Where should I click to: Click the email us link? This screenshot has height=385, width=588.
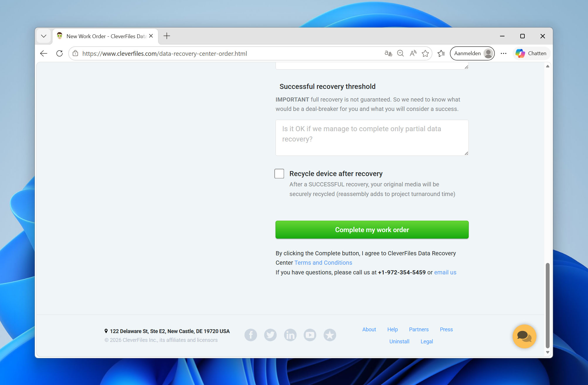(x=445, y=272)
